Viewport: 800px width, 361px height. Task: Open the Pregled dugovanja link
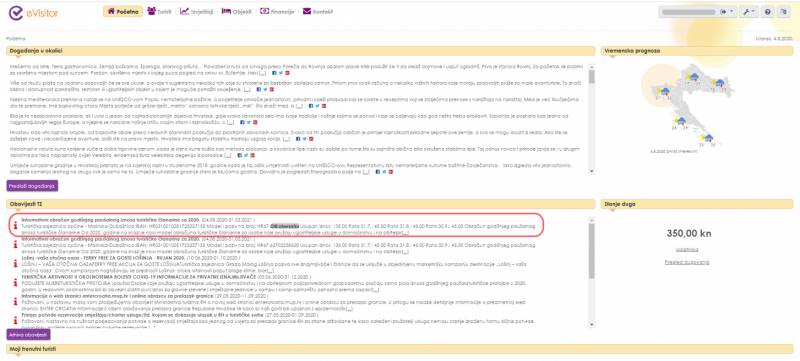(x=687, y=262)
